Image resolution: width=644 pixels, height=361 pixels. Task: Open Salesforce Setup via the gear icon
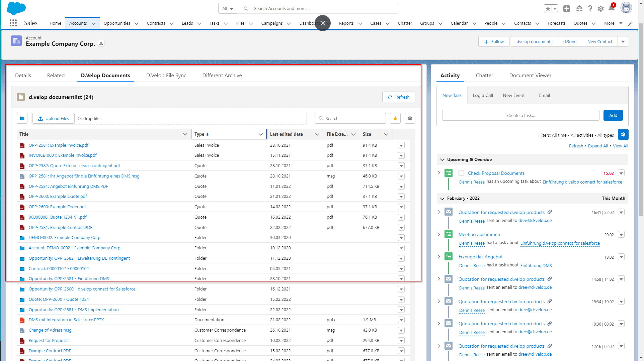point(601,8)
